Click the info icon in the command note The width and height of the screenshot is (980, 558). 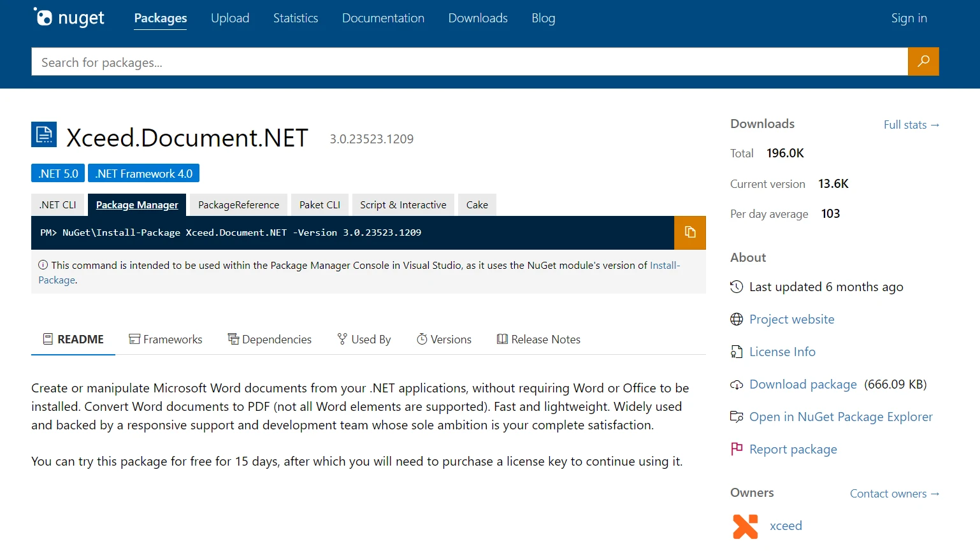point(43,265)
